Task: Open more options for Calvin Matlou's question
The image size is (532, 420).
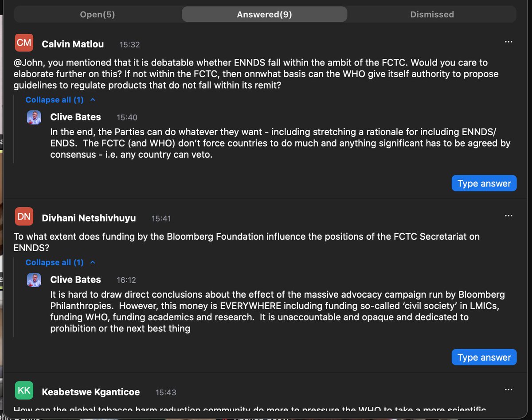Action: (509, 42)
